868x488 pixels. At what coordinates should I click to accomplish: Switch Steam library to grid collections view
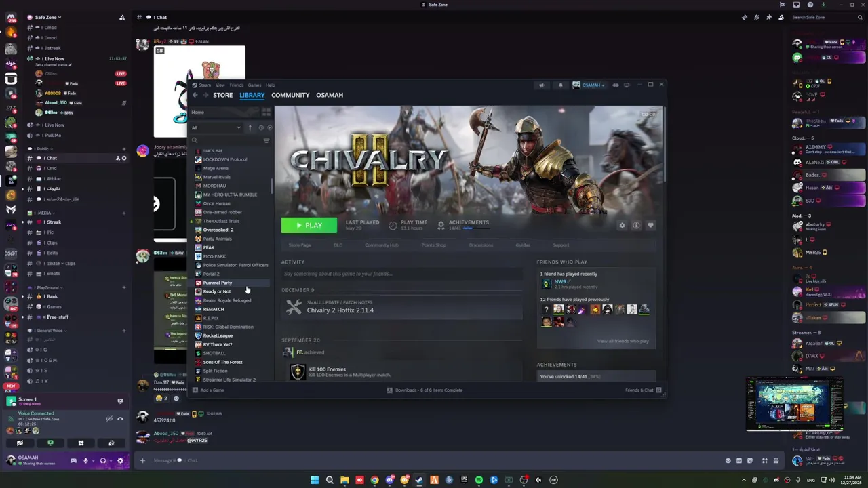point(267,112)
